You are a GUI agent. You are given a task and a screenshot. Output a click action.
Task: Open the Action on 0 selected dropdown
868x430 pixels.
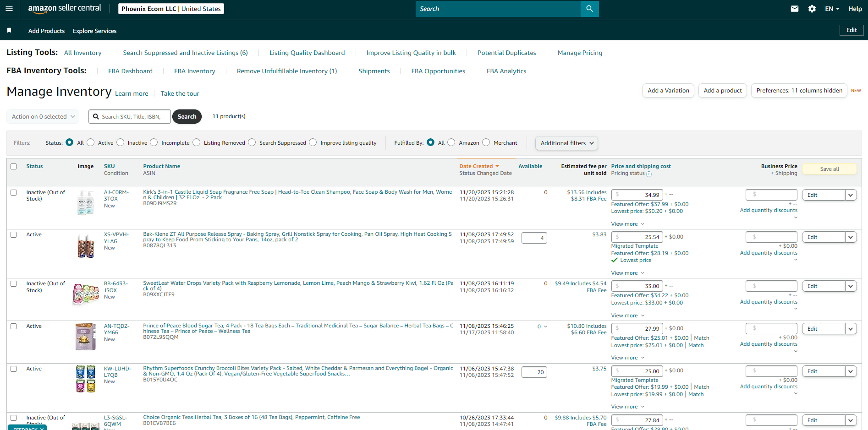pyautogui.click(x=43, y=116)
